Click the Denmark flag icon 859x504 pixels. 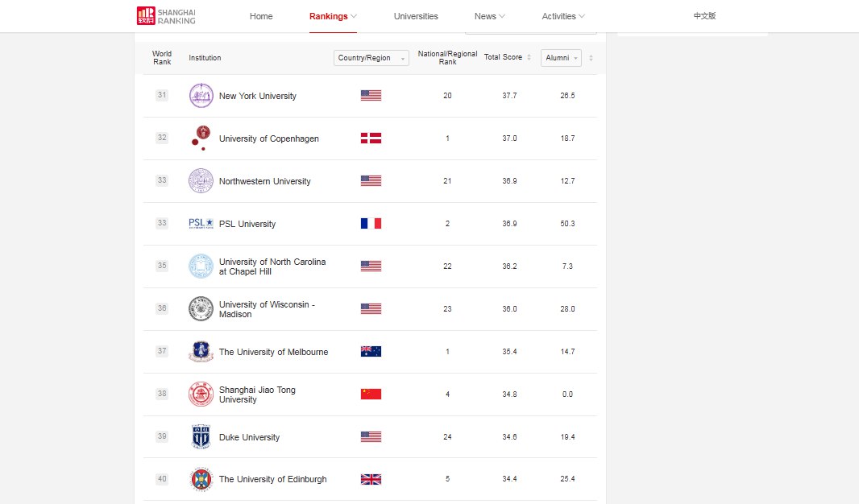click(371, 138)
